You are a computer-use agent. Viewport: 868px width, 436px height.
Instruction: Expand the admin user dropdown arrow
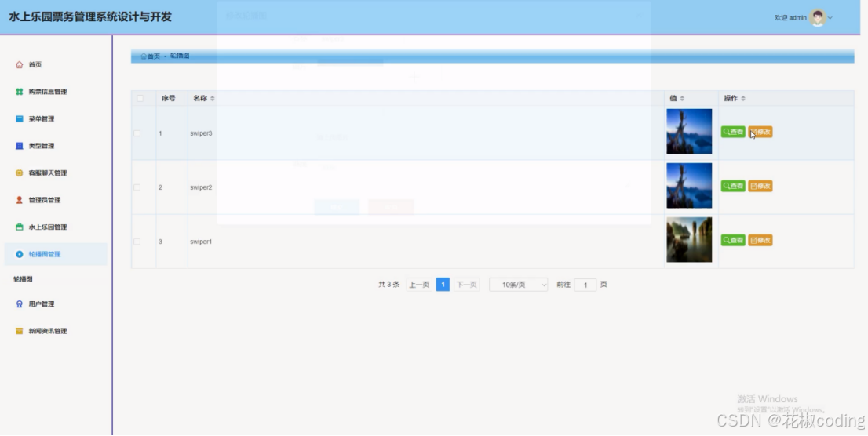click(x=830, y=18)
